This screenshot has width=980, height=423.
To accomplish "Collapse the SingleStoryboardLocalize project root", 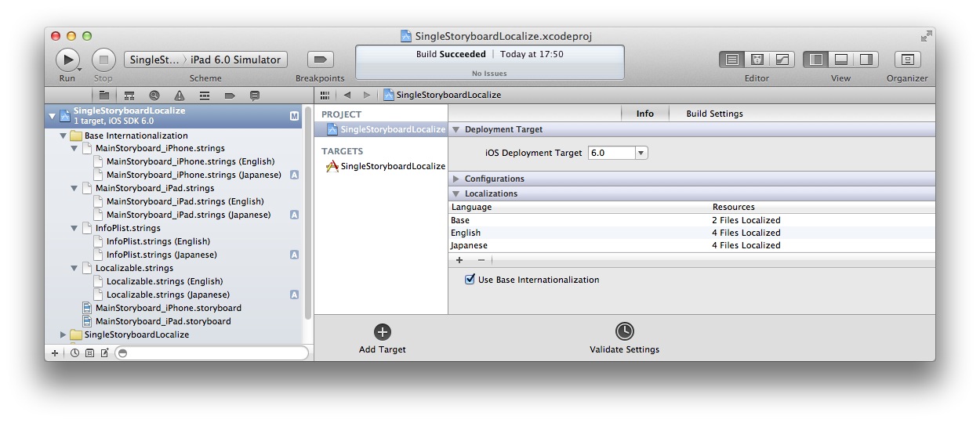I will click(x=53, y=116).
